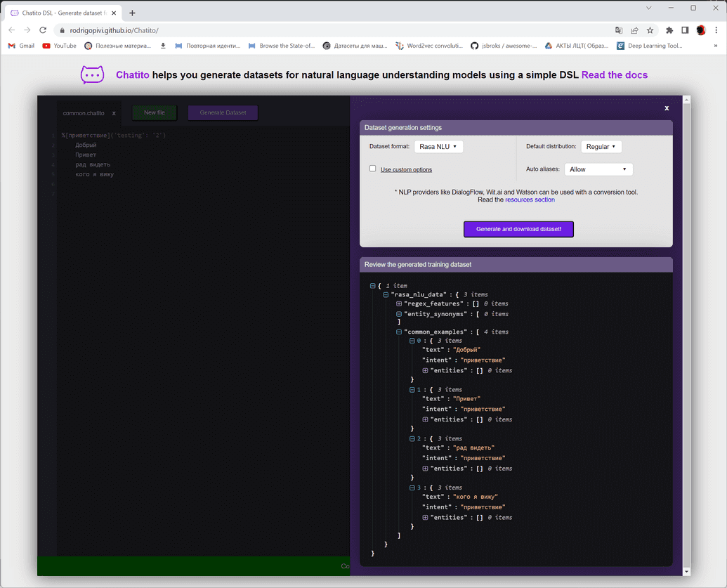Image resolution: width=727 pixels, height=588 pixels.
Task: Collapse example item 1
Action: point(412,390)
